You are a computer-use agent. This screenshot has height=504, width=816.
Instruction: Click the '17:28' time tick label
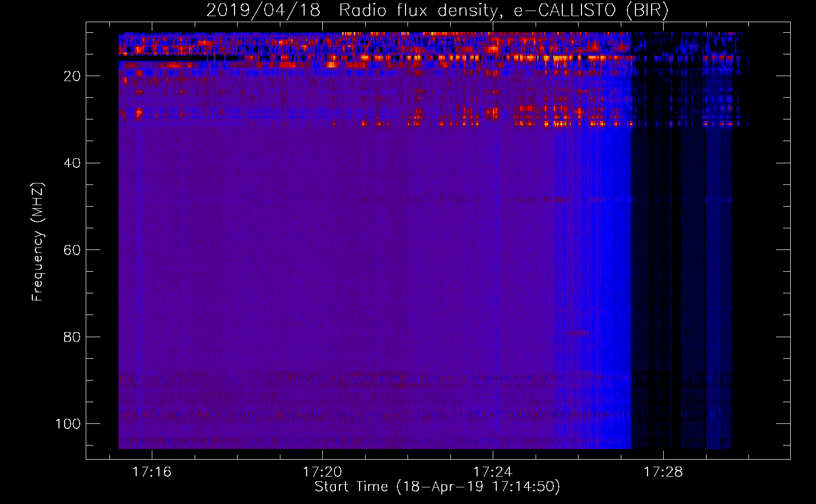tap(663, 472)
